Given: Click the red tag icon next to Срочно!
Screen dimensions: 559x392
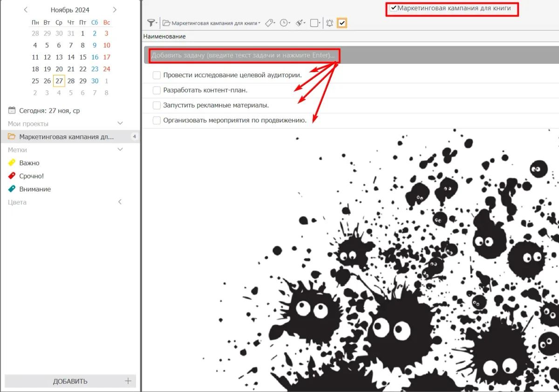Looking at the screenshot, I should 12,176.
